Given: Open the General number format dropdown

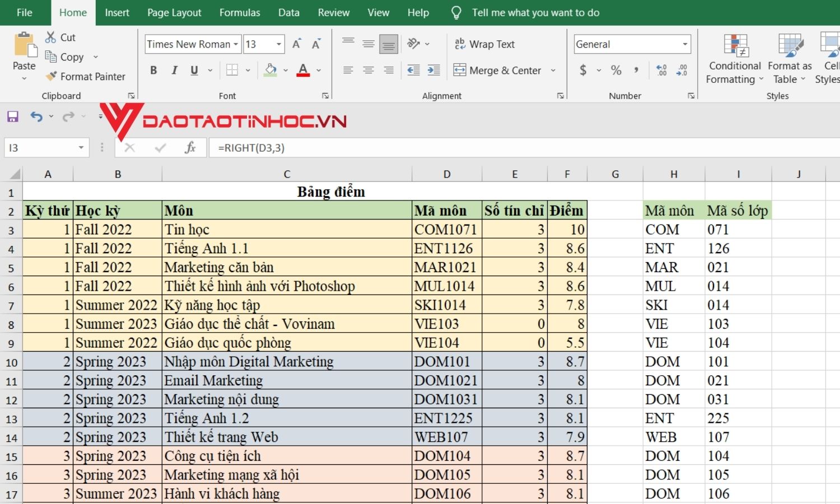Looking at the screenshot, I should pos(684,44).
